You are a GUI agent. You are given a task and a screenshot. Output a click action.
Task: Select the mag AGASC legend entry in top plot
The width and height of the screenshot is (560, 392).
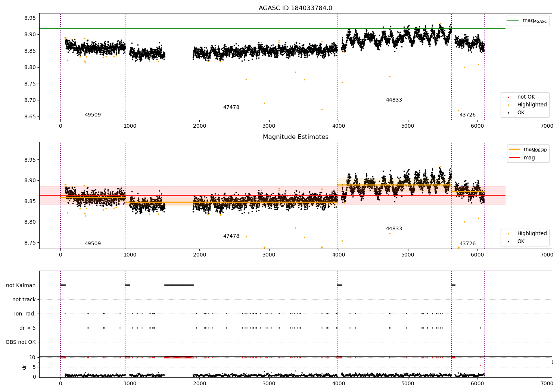(527, 21)
